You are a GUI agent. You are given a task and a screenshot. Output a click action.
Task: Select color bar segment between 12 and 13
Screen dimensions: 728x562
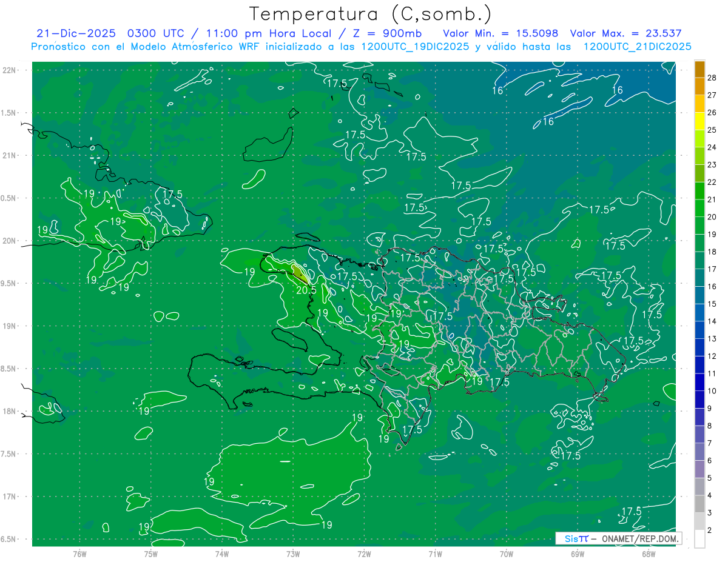click(699, 347)
